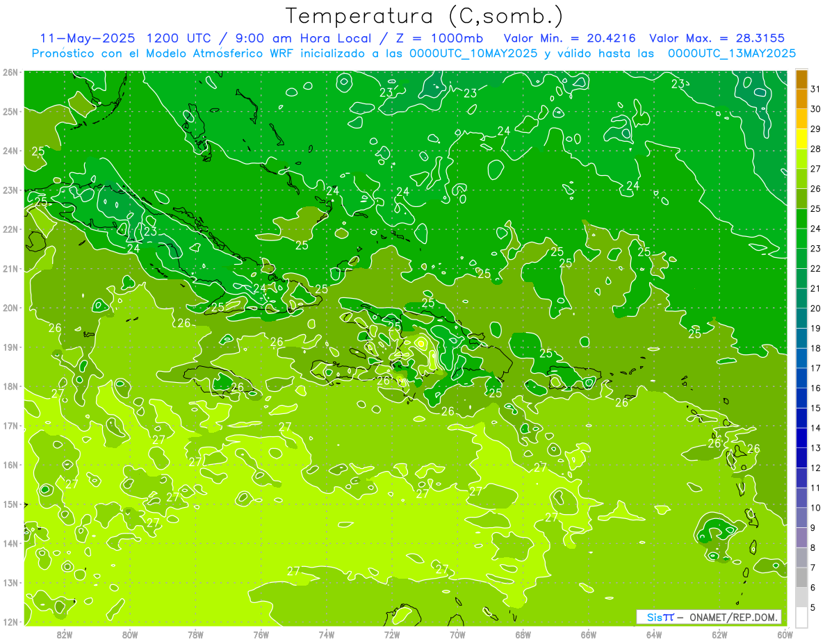834x644 pixels.
Task: Click the 0000UTC_10MAY2025 initialization time text
Action: click(473, 53)
